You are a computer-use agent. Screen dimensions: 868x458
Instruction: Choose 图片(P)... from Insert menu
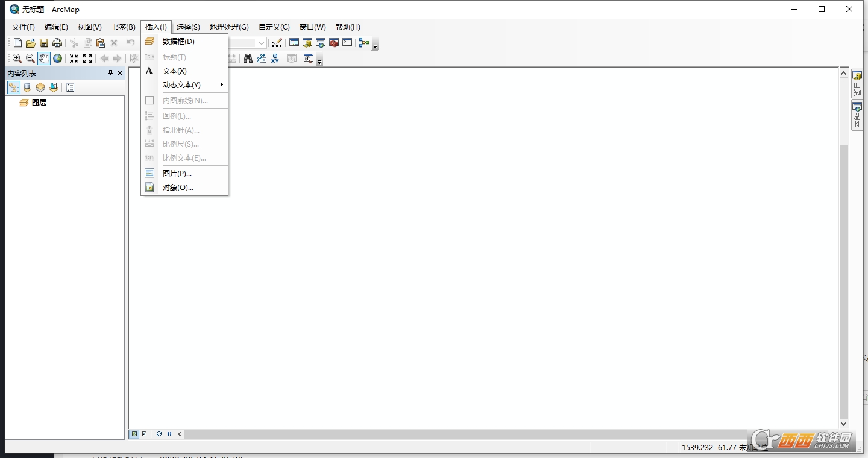click(184, 173)
